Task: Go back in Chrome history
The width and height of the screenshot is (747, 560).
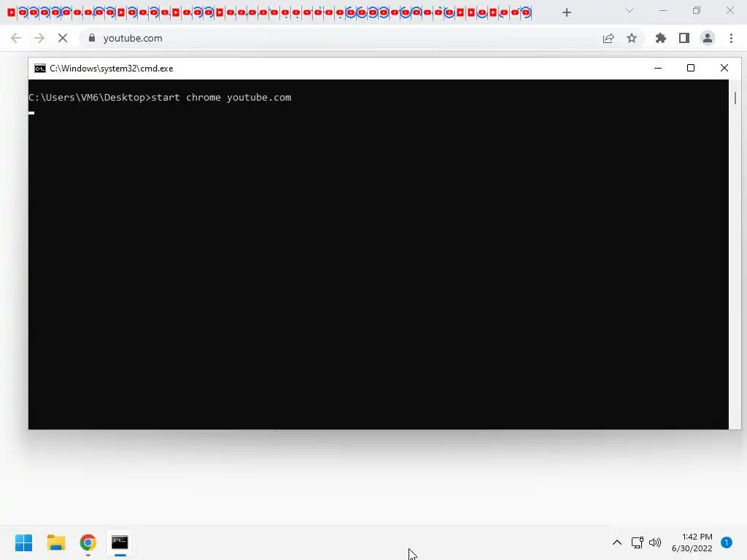Action: [x=16, y=38]
